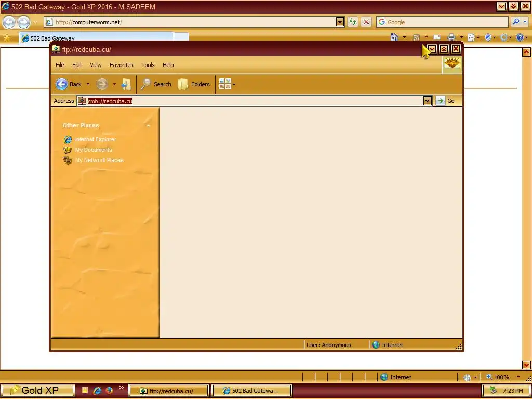The width and height of the screenshot is (532, 399).
Task: Open the Forward button history dropdown arrow
Action: tap(114, 84)
